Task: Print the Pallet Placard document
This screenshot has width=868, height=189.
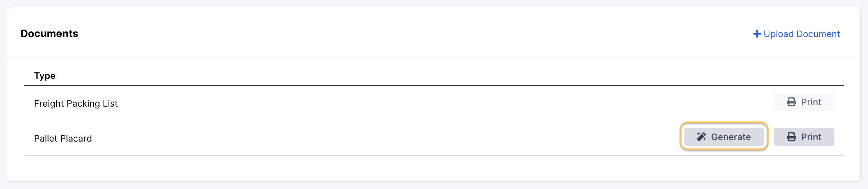Action: [x=804, y=137]
